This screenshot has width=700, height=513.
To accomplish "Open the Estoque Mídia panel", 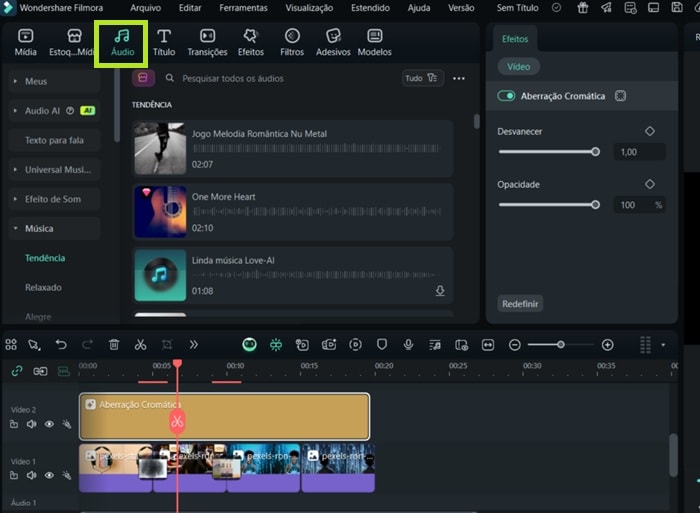I will [71, 43].
